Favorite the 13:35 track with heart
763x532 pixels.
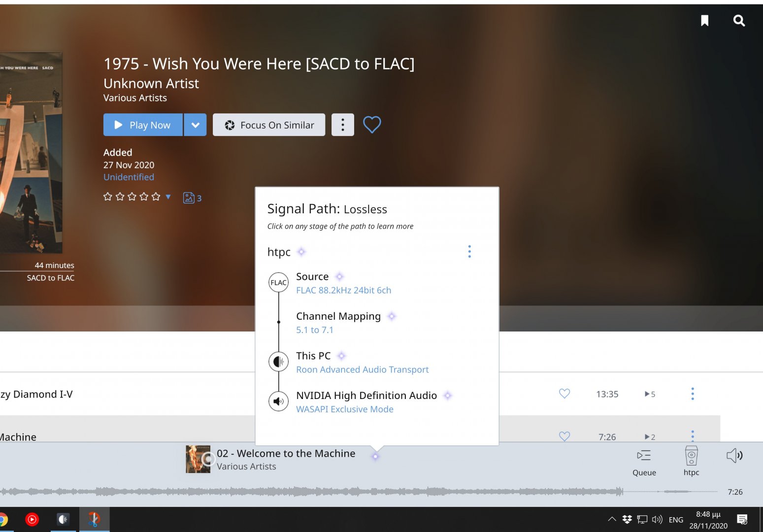(x=564, y=394)
